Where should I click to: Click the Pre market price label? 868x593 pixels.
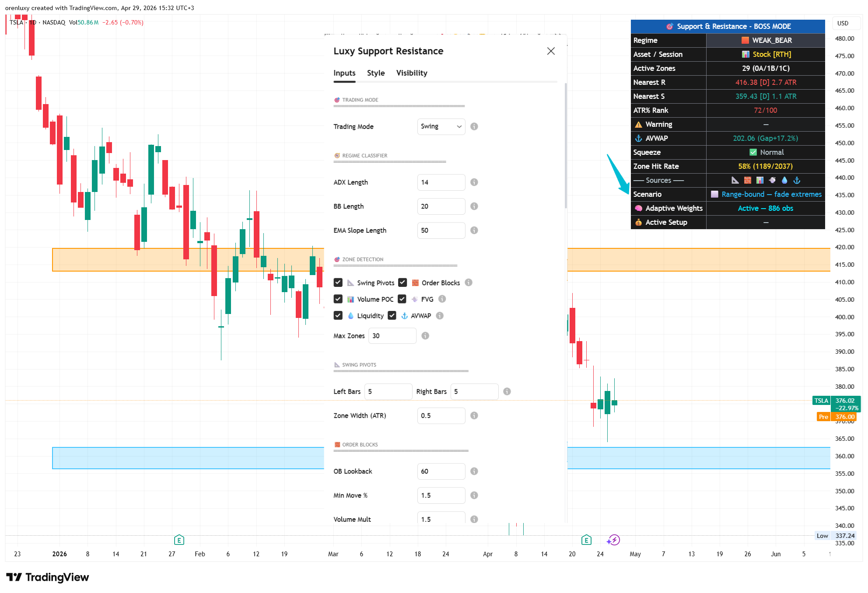(x=836, y=417)
